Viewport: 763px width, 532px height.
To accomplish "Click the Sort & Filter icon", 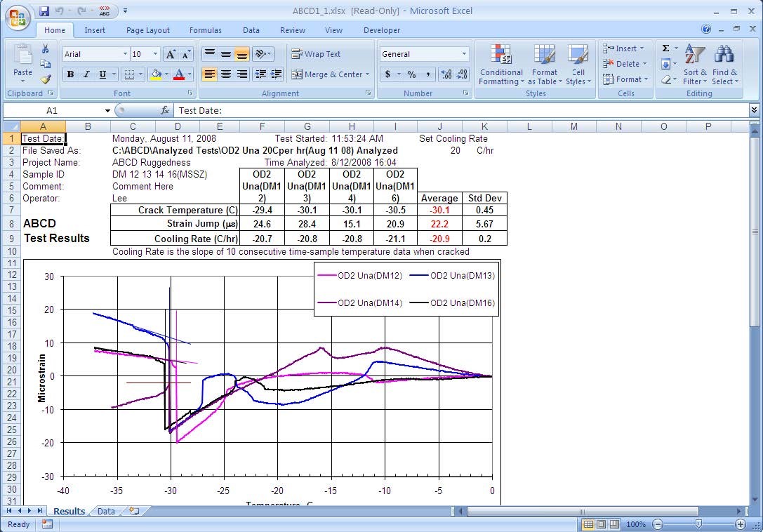I will pos(695,65).
